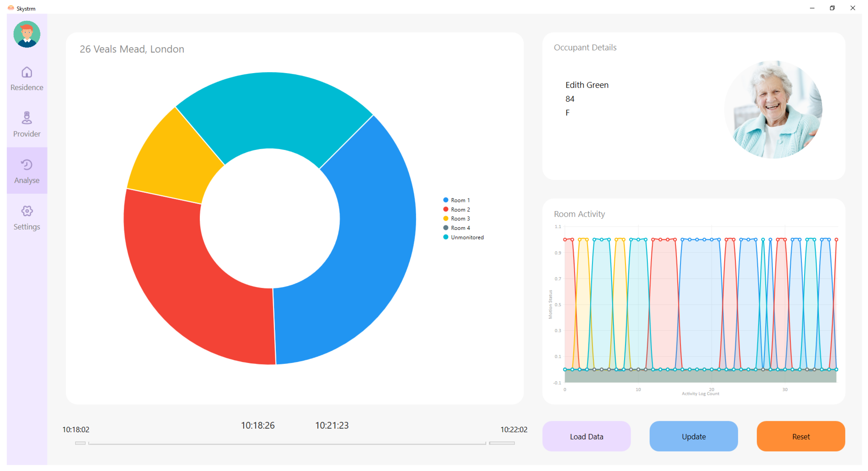Click the end time 10:22:02 label

pos(514,429)
